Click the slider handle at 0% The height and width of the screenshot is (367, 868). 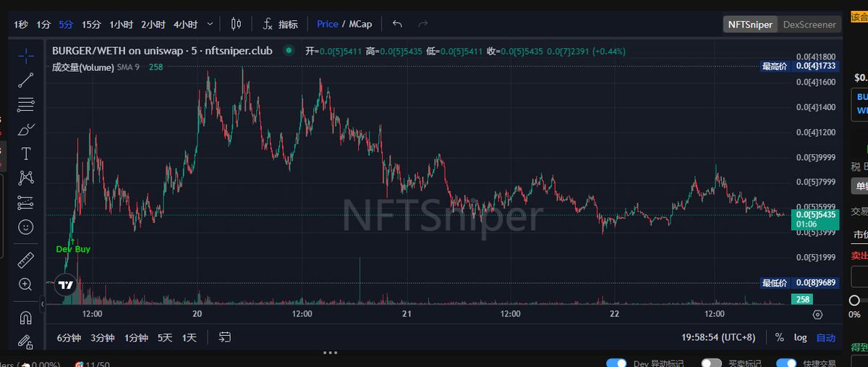pos(854,300)
